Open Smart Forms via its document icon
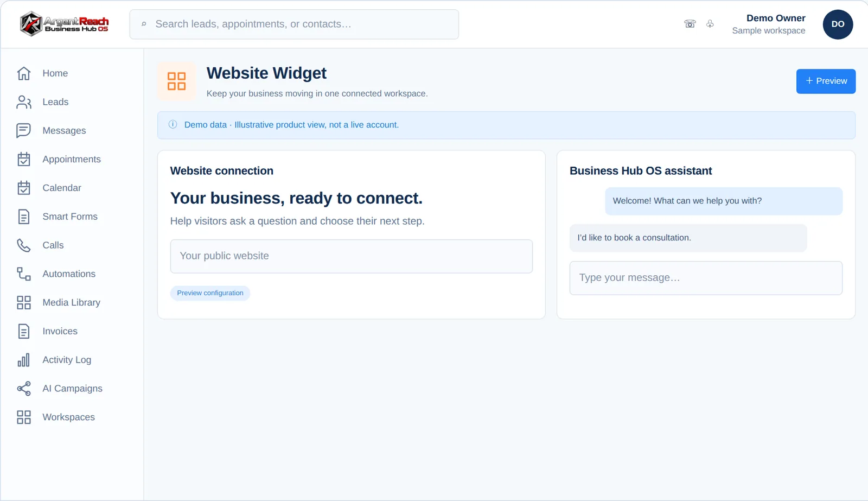This screenshot has height=501, width=868. 24,217
